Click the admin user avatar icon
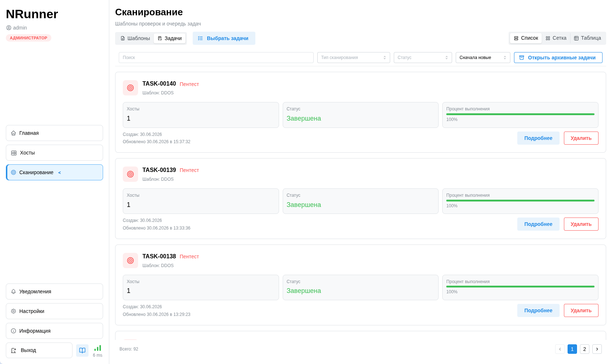Viewport: 612px width, 364px height. pyautogui.click(x=9, y=28)
